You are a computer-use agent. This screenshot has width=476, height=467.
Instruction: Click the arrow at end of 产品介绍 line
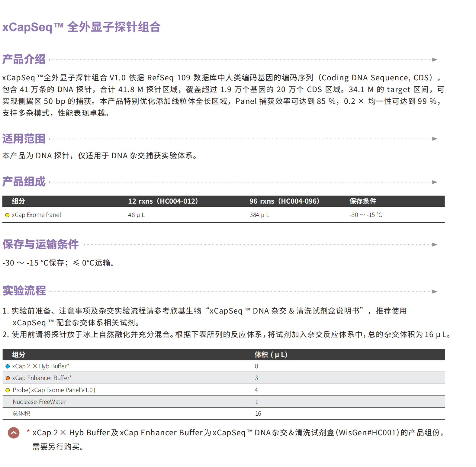[x=435, y=60]
